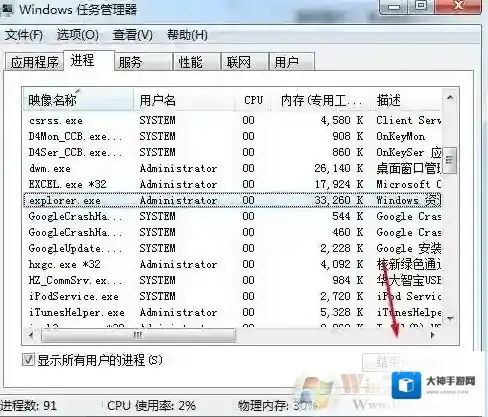Open the 文件(F) menu
This screenshot has width=488, height=417.
pos(24,35)
